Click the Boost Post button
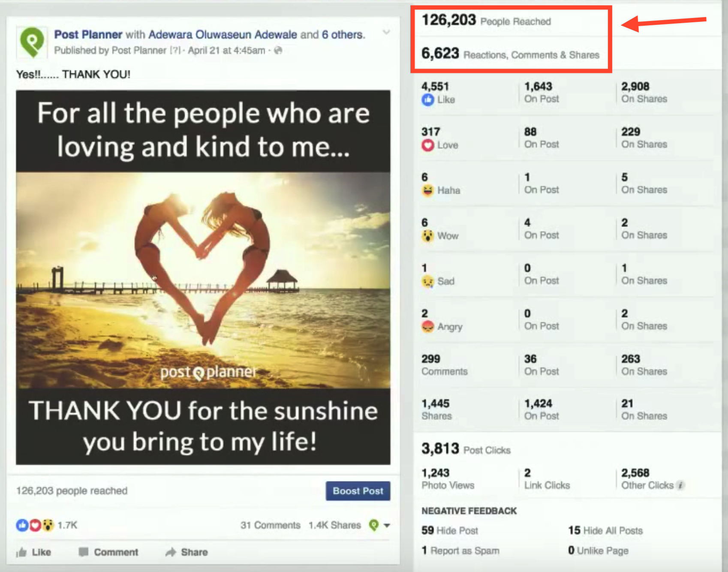The image size is (728, 572). click(x=358, y=491)
